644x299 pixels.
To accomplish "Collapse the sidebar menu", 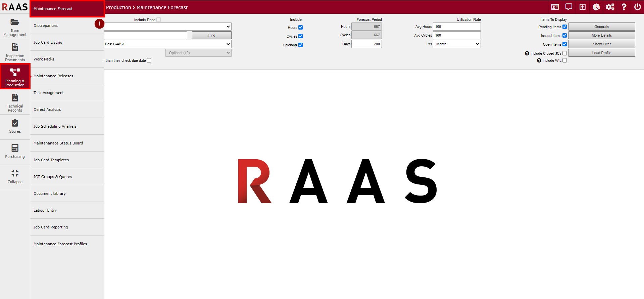I will point(15,177).
